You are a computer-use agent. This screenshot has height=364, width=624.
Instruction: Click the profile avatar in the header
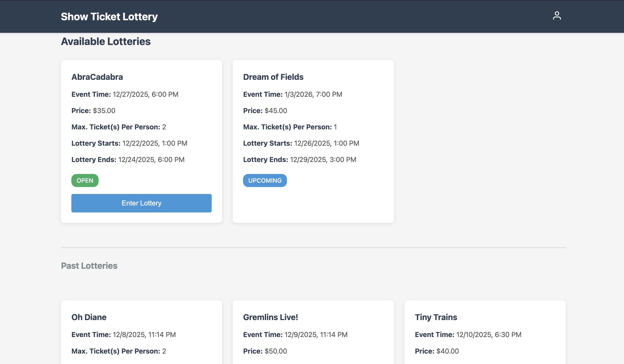(x=557, y=16)
